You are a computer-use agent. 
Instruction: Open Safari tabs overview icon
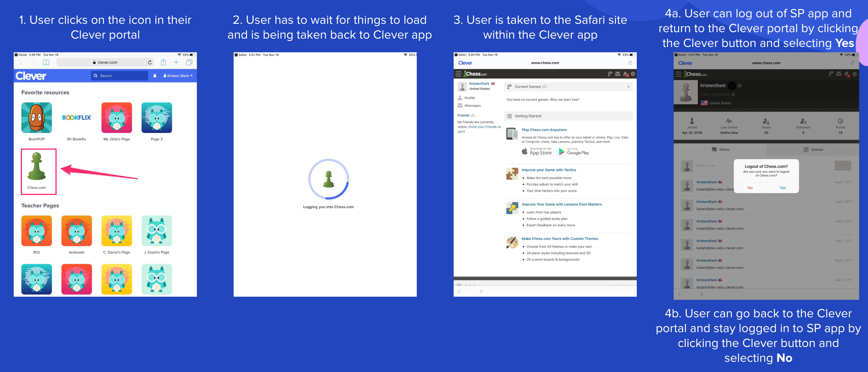tap(189, 62)
